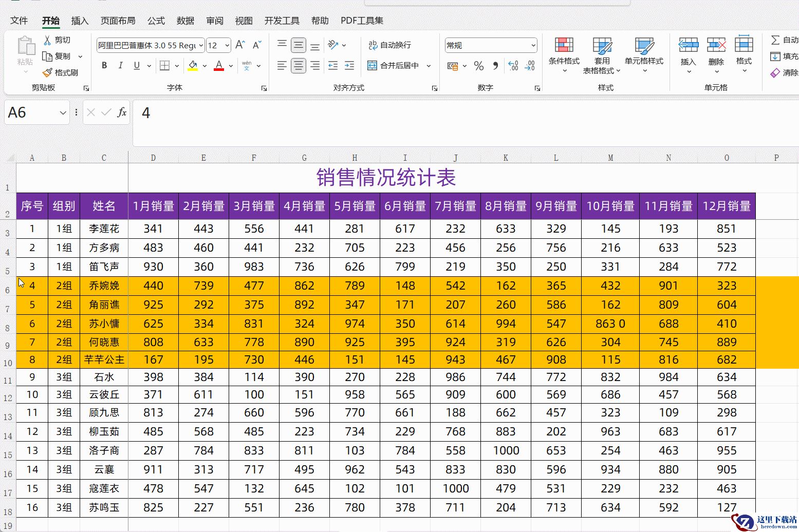The width and height of the screenshot is (799, 532).
Task: Toggle underline formatting (U)
Action: pyautogui.click(x=137, y=66)
